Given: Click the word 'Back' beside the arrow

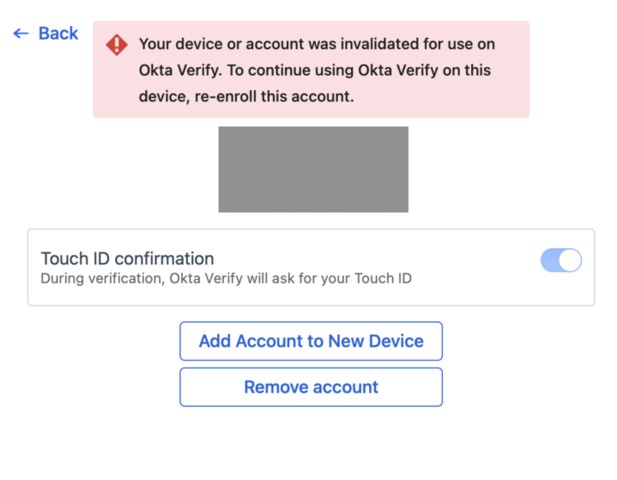Looking at the screenshot, I should [x=58, y=34].
